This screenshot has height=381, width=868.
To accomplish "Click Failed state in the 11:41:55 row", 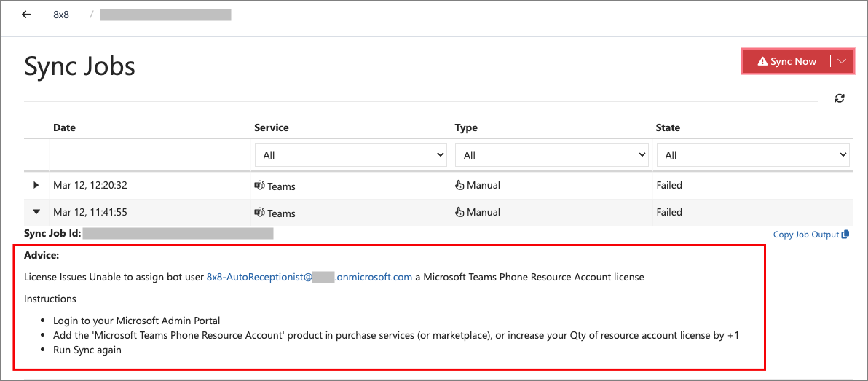I will click(x=668, y=212).
